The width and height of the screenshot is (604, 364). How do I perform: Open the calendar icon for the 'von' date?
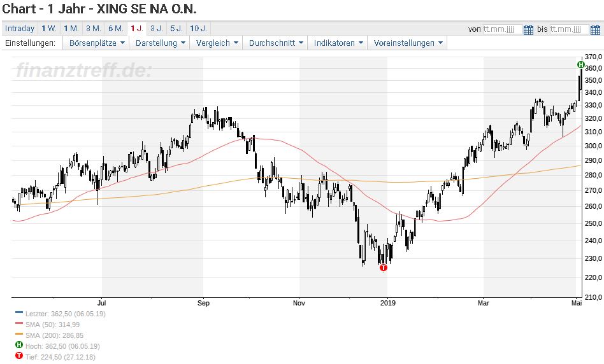(x=529, y=29)
